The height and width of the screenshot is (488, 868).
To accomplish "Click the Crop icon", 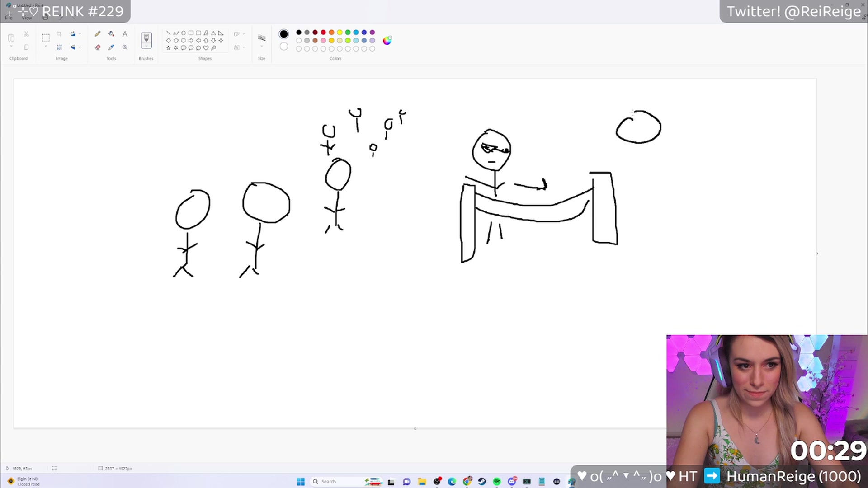I will [59, 34].
